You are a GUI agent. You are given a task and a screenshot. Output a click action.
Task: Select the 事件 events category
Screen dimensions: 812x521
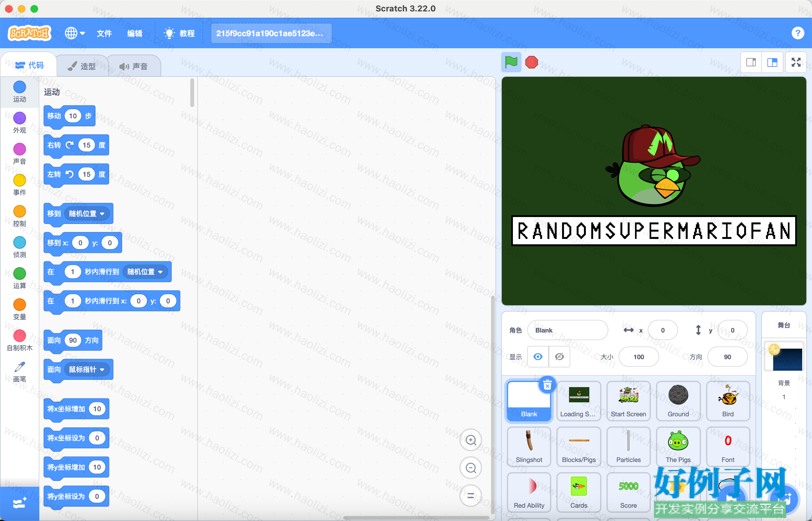point(20,185)
